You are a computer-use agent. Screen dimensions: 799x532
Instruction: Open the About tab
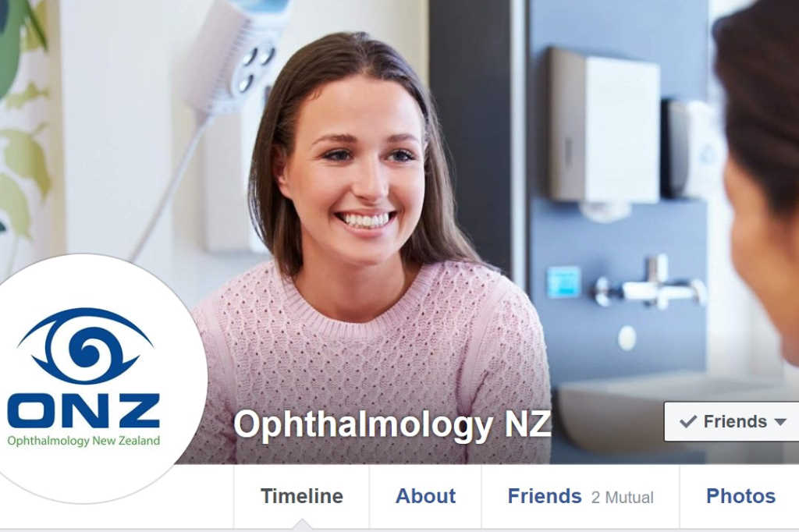425,496
